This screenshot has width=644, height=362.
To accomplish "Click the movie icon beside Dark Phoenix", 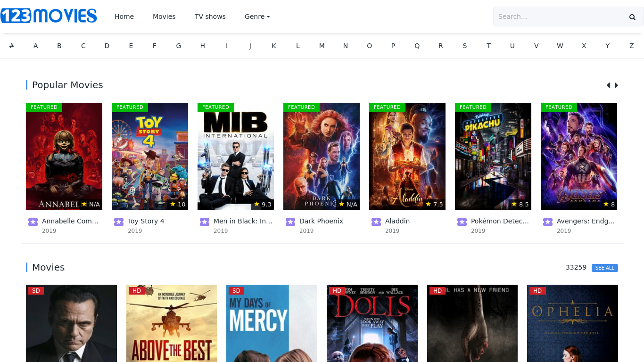I will [290, 222].
